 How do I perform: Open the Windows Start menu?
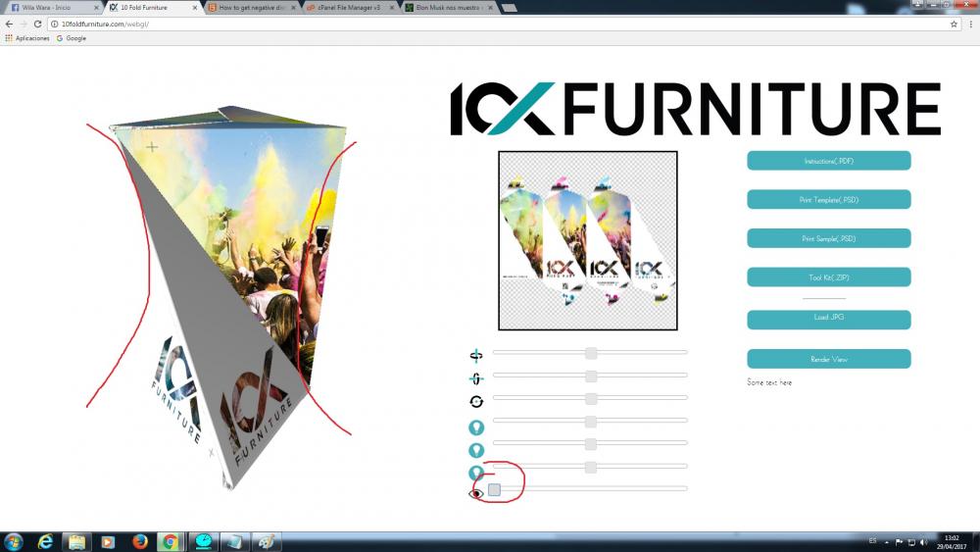pos(13,541)
